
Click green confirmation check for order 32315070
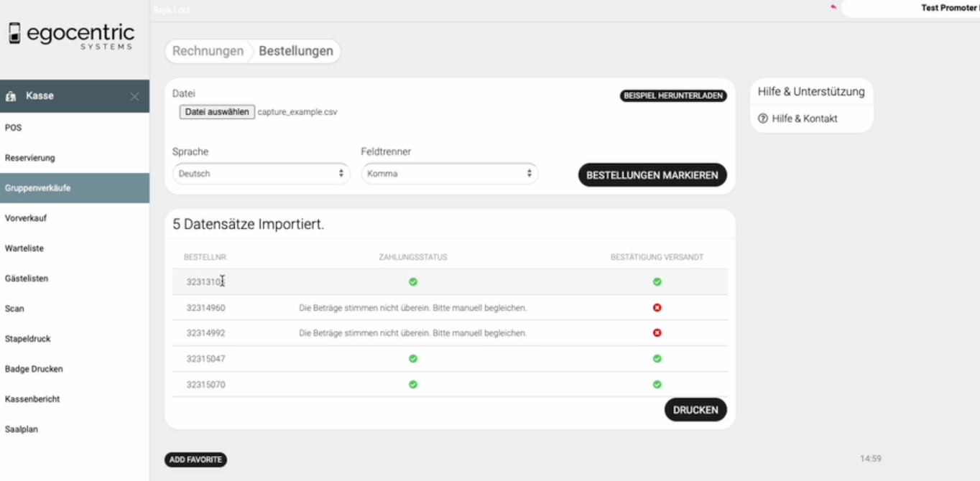click(657, 385)
